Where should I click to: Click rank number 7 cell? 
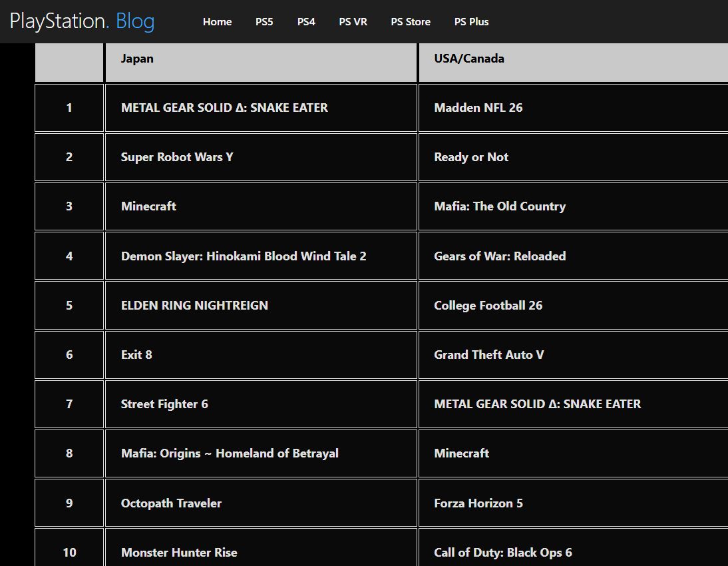[x=69, y=404]
